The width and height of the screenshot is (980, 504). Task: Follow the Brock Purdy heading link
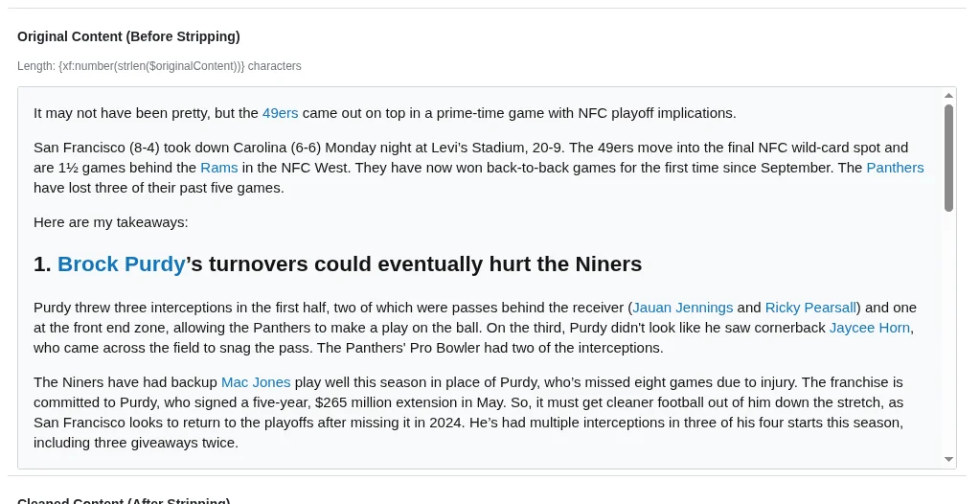[121, 264]
